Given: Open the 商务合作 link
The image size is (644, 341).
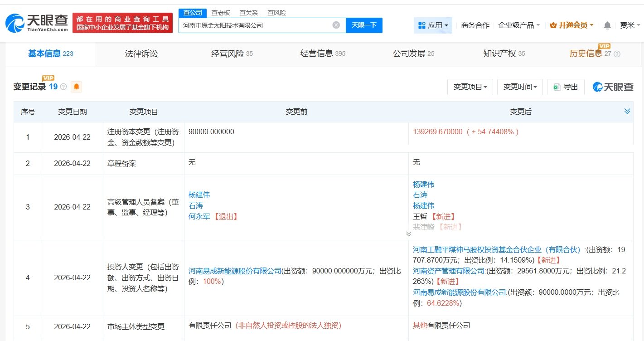Looking at the screenshot, I should pyautogui.click(x=475, y=25).
